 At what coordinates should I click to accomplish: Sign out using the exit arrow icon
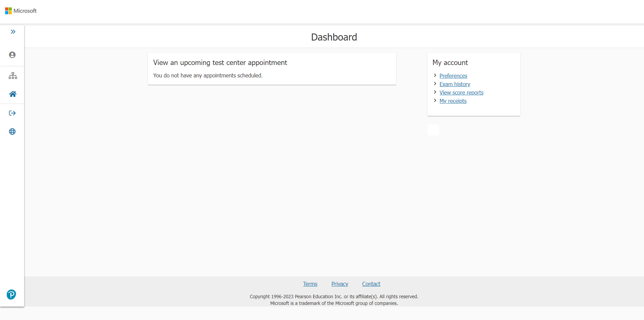(x=12, y=113)
